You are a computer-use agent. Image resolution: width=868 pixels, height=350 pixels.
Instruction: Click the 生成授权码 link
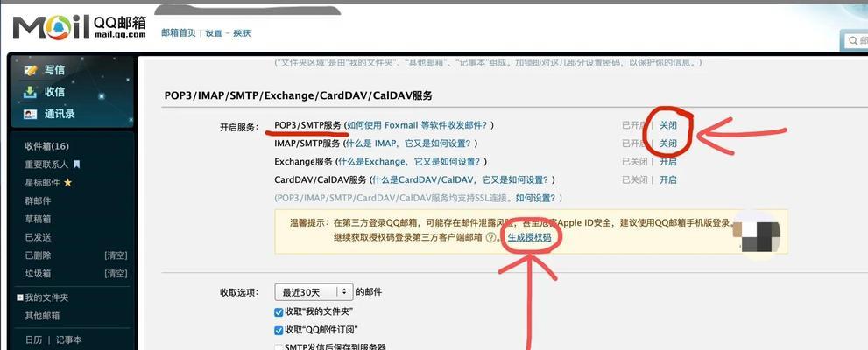530,237
